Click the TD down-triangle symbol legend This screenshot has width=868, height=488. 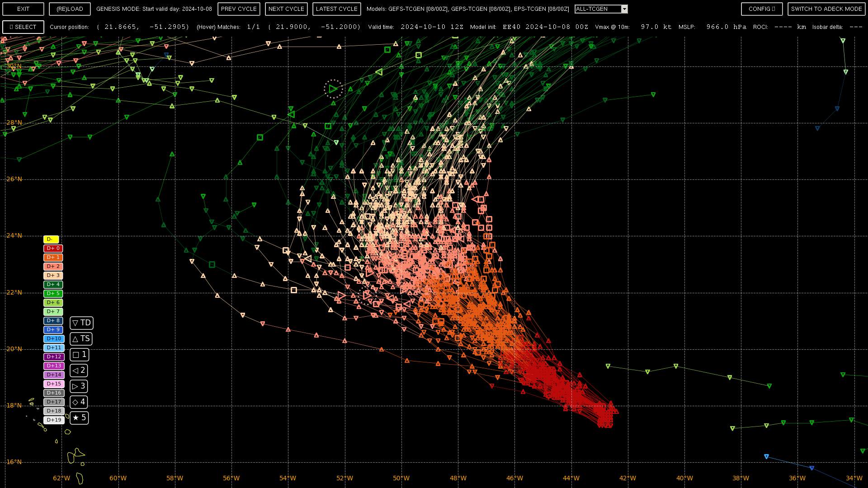click(x=81, y=323)
